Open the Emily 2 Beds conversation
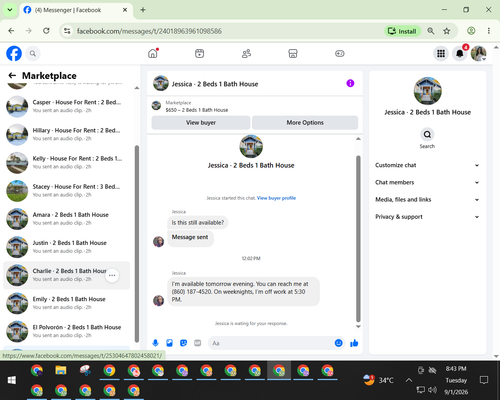The height and width of the screenshot is (400, 500). pos(67,303)
